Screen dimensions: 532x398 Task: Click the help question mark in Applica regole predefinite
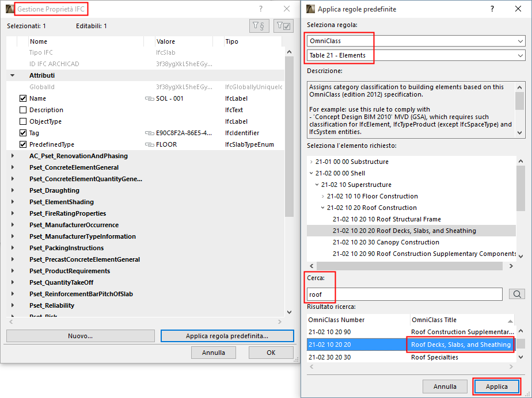pyautogui.click(x=492, y=9)
